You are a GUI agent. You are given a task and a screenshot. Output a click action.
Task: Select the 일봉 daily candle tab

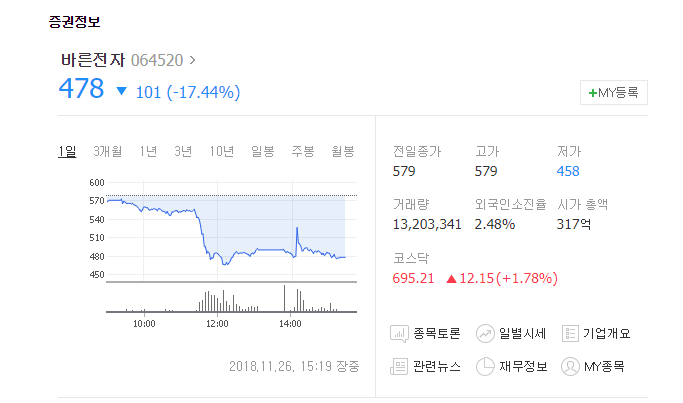pyautogui.click(x=263, y=151)
